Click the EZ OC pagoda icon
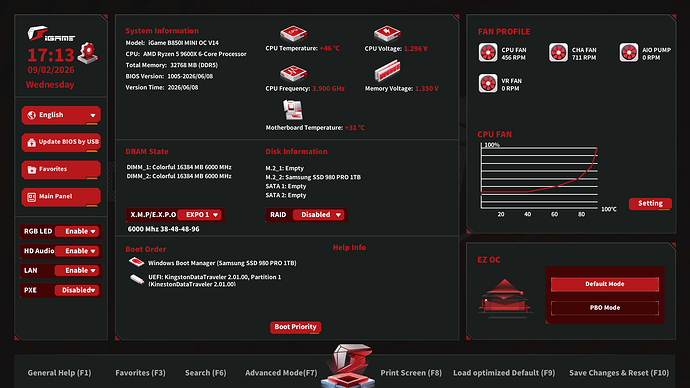690x388 pixels. 505,298
